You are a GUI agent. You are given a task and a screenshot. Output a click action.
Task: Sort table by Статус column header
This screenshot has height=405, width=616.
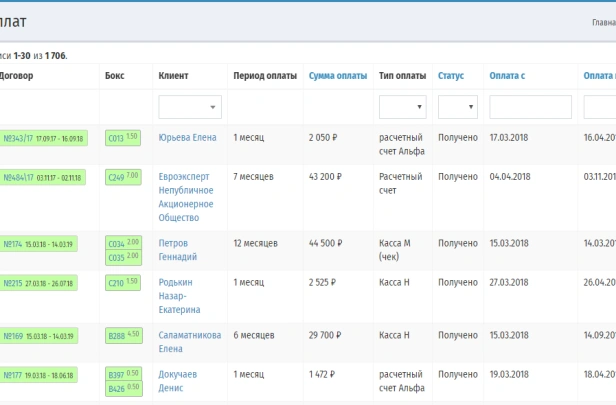point(451,76)
